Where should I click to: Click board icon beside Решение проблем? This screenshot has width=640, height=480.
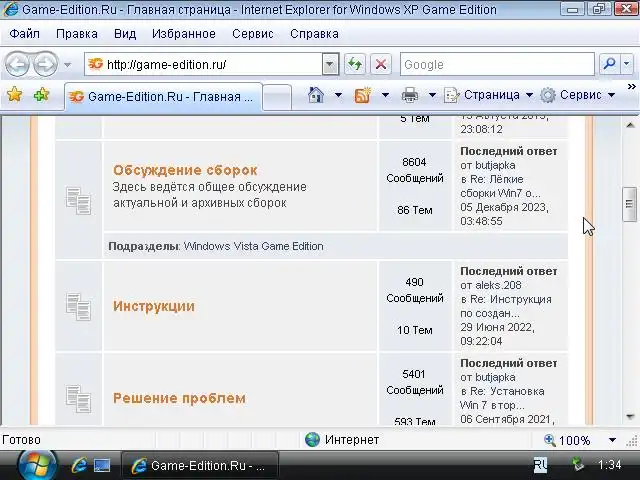78,398
